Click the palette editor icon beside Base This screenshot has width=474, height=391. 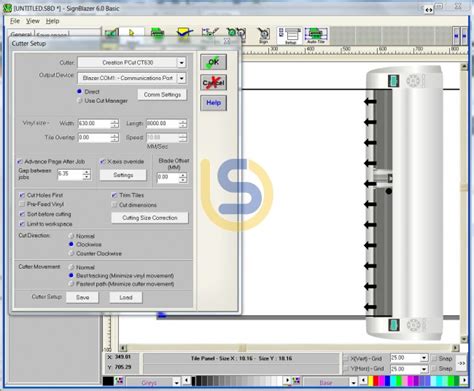tap(296, 381)
